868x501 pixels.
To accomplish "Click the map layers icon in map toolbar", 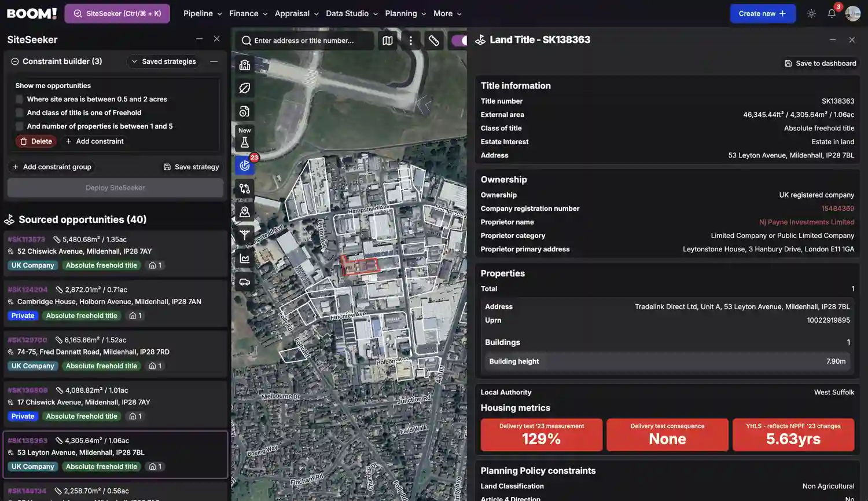I will (x=388, y=41).
